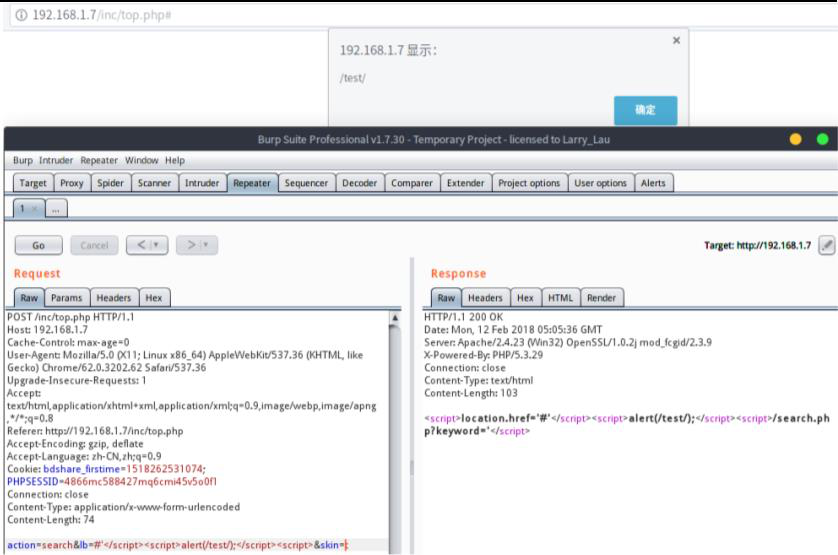Add a new Repeater tab with ...
This screenshot has width=838, height=555.
coord(56,209)
